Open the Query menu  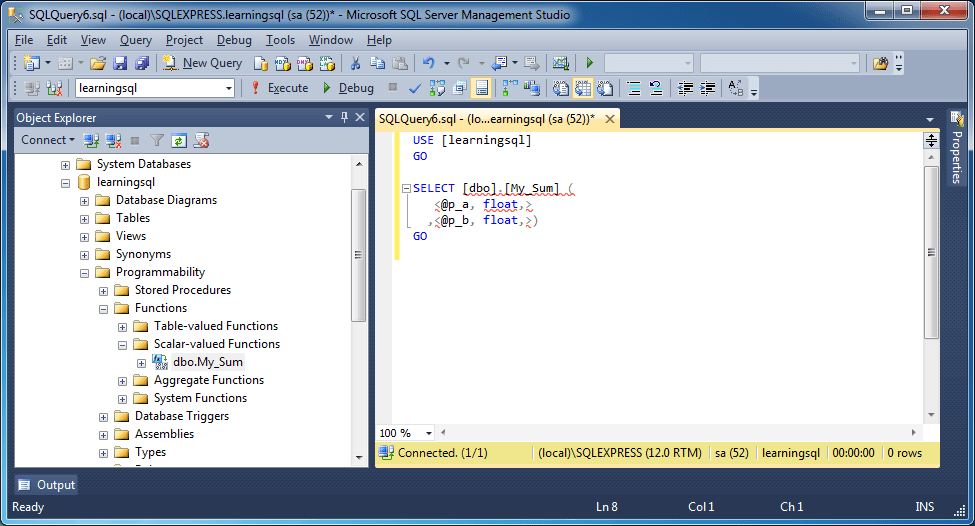(x=136, y=40)
